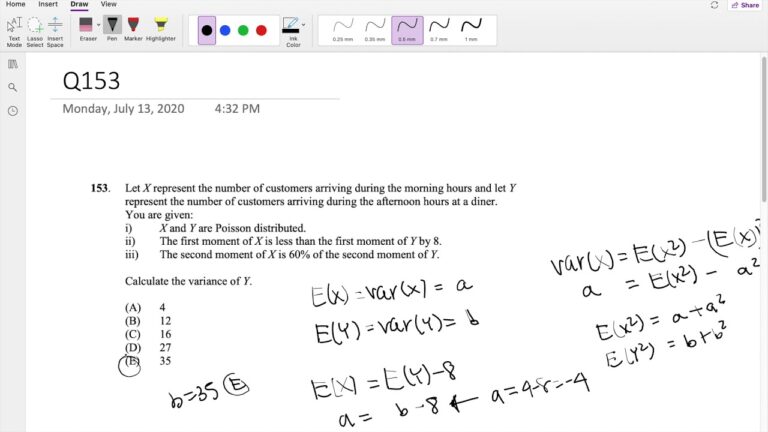Viewport: 768px width, 432px height.
Task: Expand the Eraser options dropdown arrow
Action: (x=98, y=25)
